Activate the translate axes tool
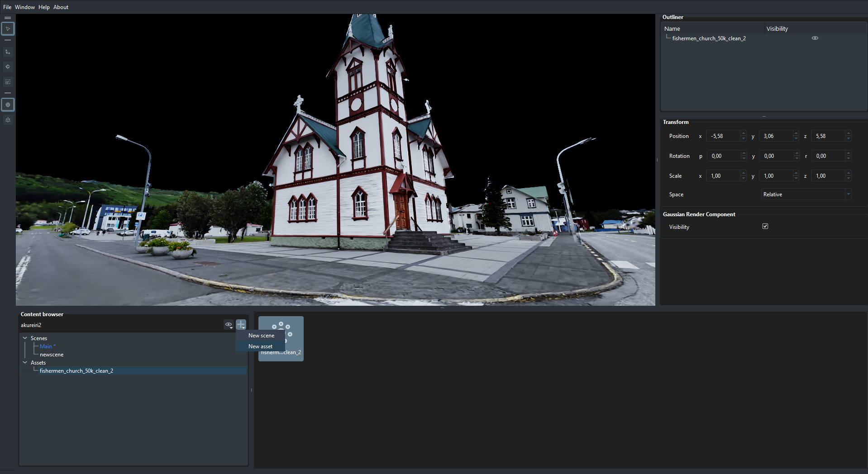This screenshot has height=474, width=868. [x=8, y=52]
